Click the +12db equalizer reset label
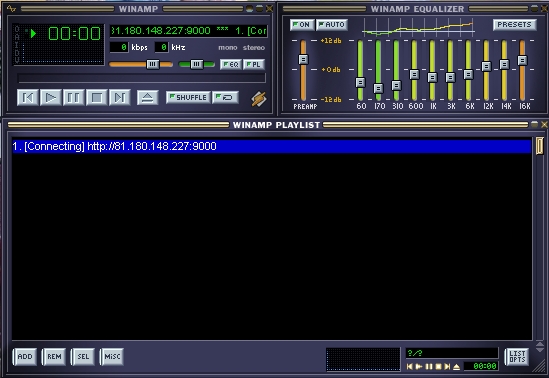The image size is (549, 378). (x=331, y=41)
